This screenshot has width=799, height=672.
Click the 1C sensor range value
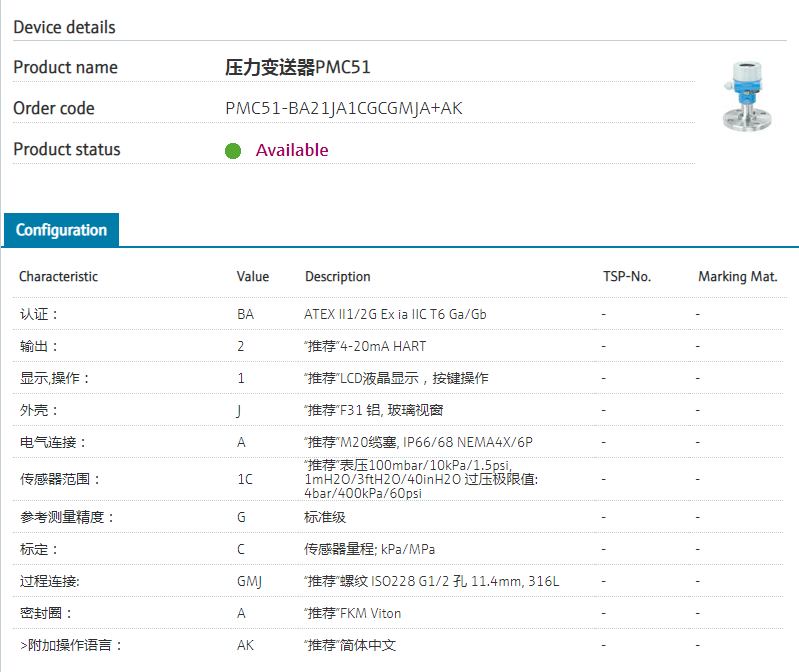tap(245, 479)
